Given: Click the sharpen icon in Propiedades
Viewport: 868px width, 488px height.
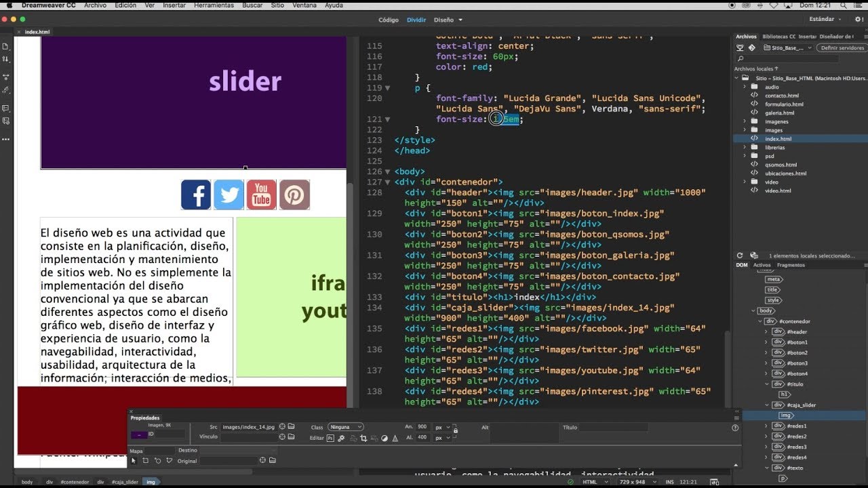Looking at the screenshot, I should 395,438.
